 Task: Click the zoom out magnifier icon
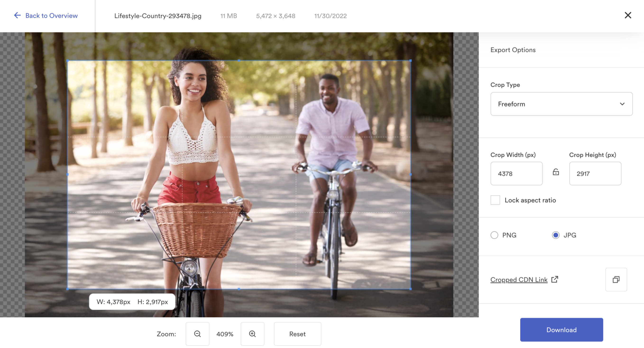197,333
